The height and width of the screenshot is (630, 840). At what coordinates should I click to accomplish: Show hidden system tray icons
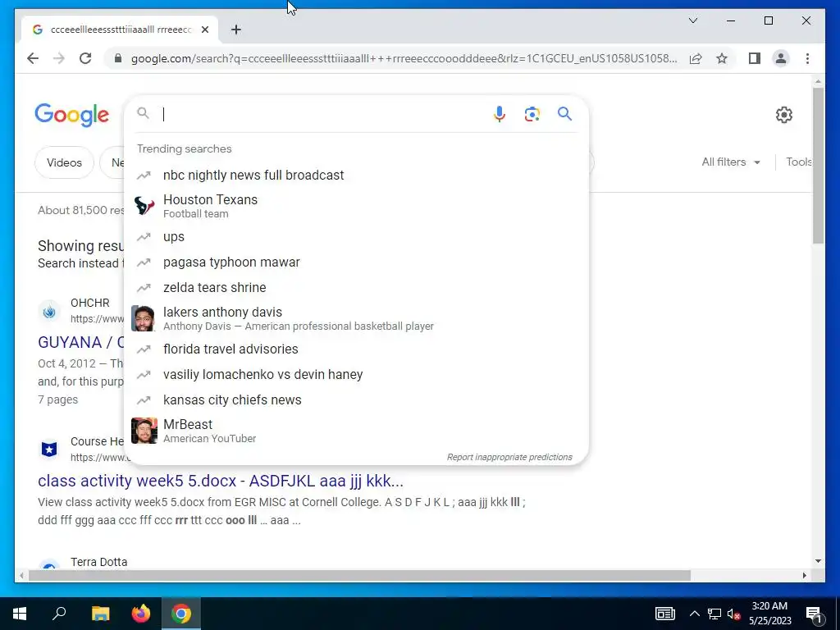[x=694, y=614]
